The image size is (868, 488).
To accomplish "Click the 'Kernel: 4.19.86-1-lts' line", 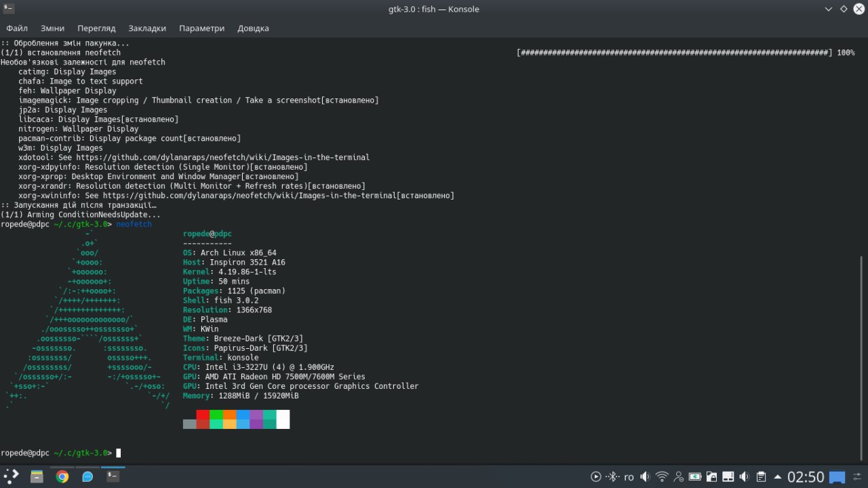I will [x=230, y=271].
